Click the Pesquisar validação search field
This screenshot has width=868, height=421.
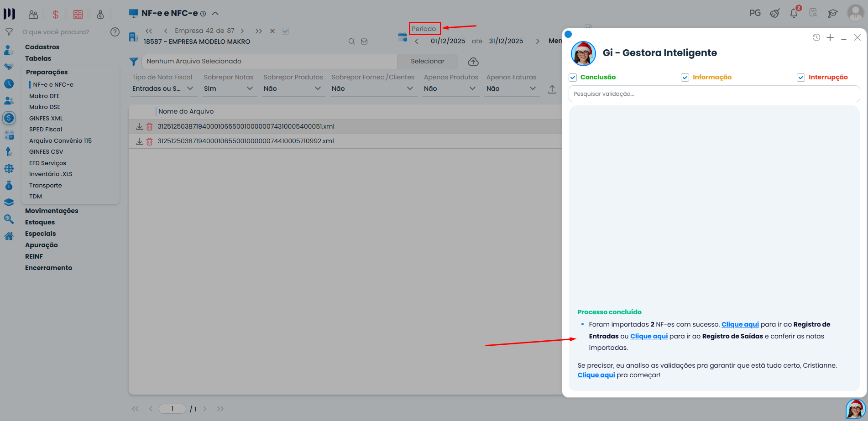pyautogui.click(x=714, y=94)
